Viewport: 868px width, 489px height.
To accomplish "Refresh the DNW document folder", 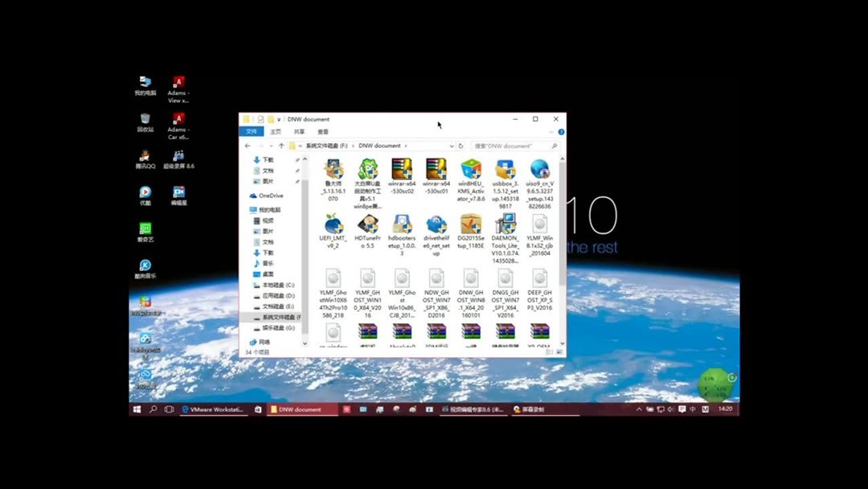I will pos(461,146).
